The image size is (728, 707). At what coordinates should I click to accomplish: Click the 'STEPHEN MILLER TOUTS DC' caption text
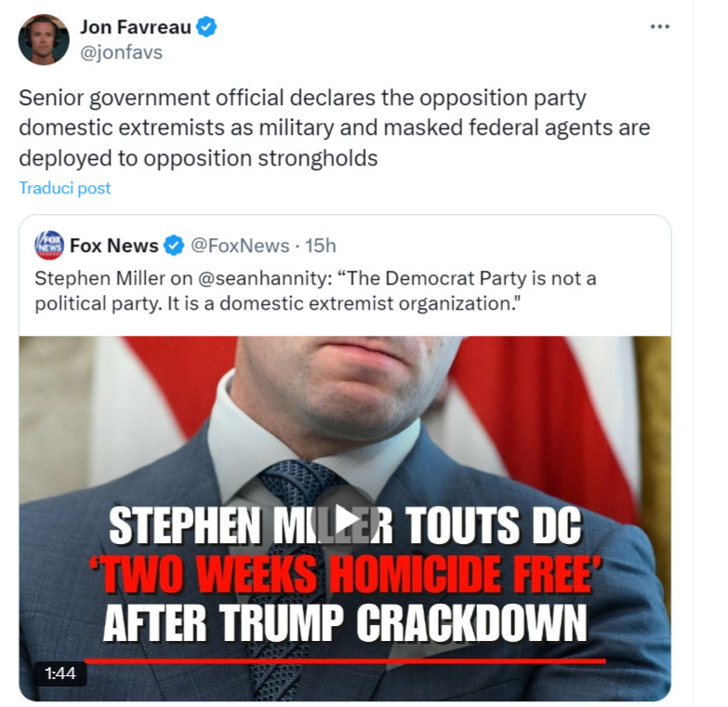coord(345,526)
